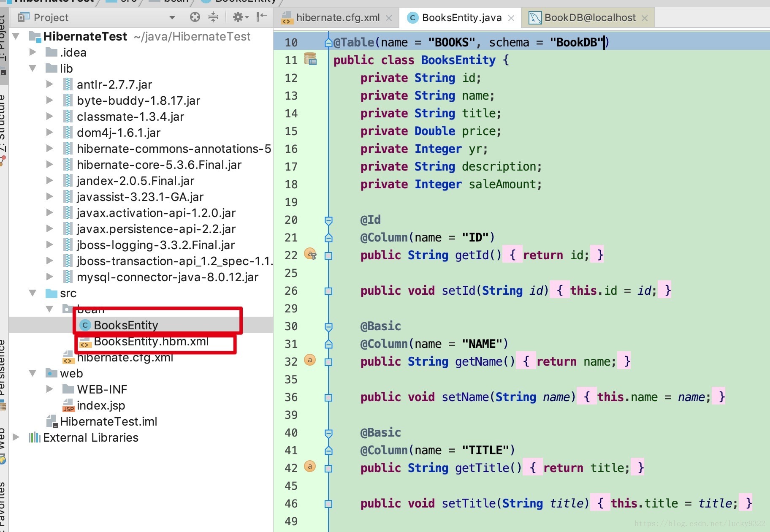Select hibernate-core-5.3.6.Final.jar
Screen dimensions: 770x532
tap(159, 165)
